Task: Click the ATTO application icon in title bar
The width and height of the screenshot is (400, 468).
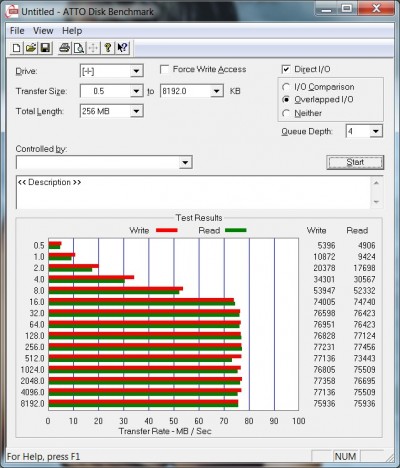Action: coord(12,11)
